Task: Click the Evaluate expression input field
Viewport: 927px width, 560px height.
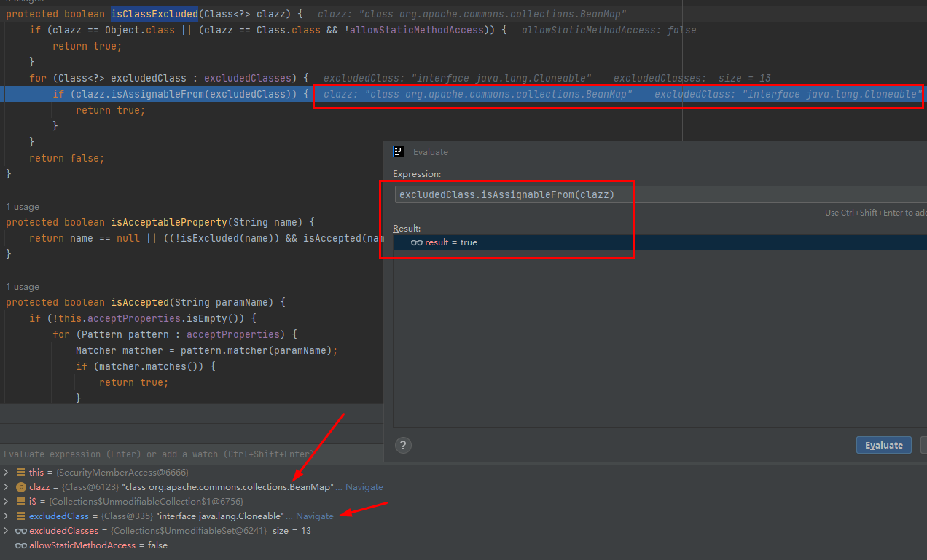Action: click(x=660, y=194)
